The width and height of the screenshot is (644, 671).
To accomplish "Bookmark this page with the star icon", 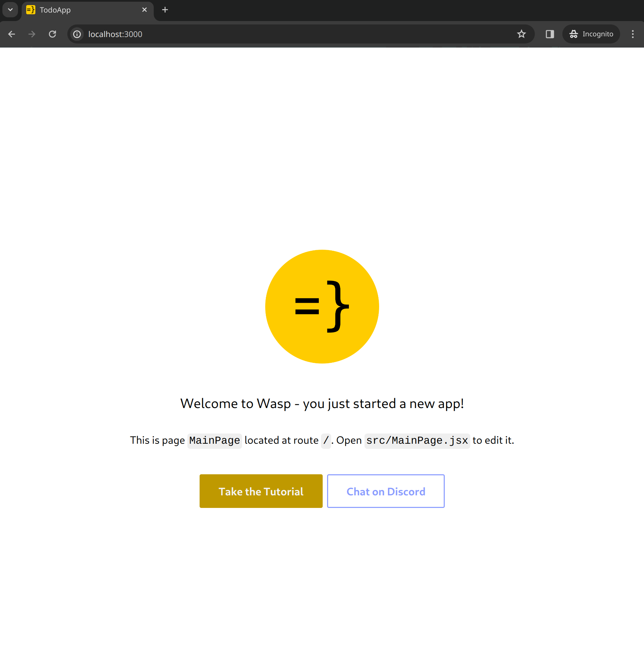I will pos(521,34).
